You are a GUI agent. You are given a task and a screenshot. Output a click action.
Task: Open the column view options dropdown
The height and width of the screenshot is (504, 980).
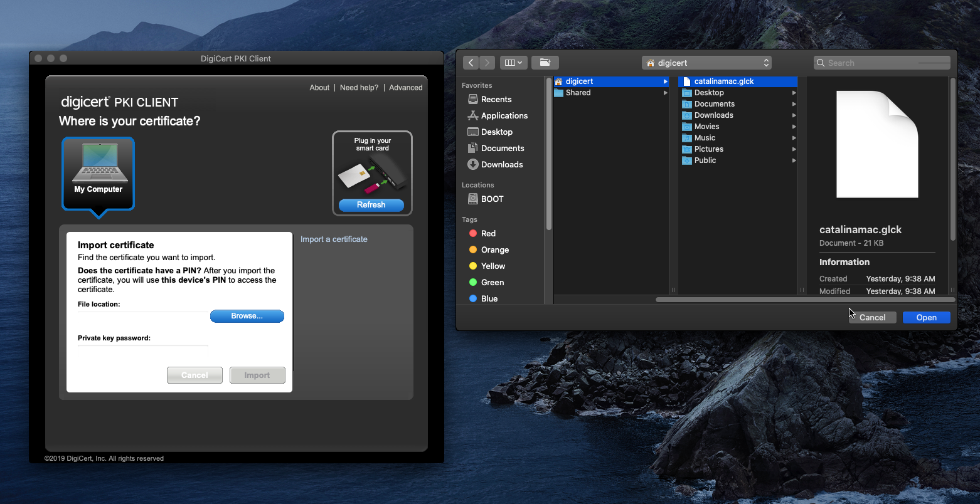[513, 63]
